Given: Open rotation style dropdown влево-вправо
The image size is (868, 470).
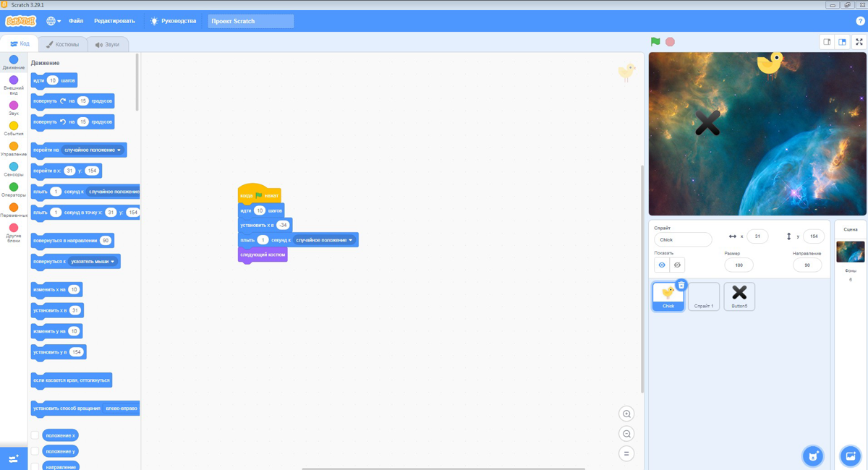Looking at the screenshot, I should click(121, 409).
